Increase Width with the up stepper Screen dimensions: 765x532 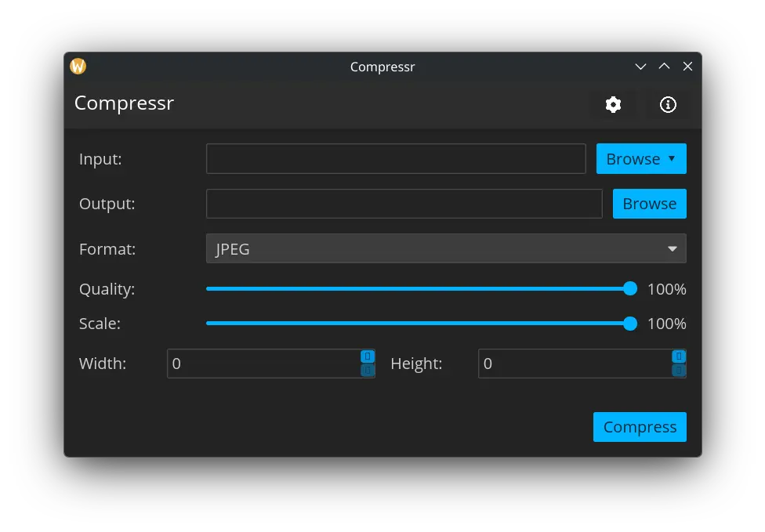[368, 356]
